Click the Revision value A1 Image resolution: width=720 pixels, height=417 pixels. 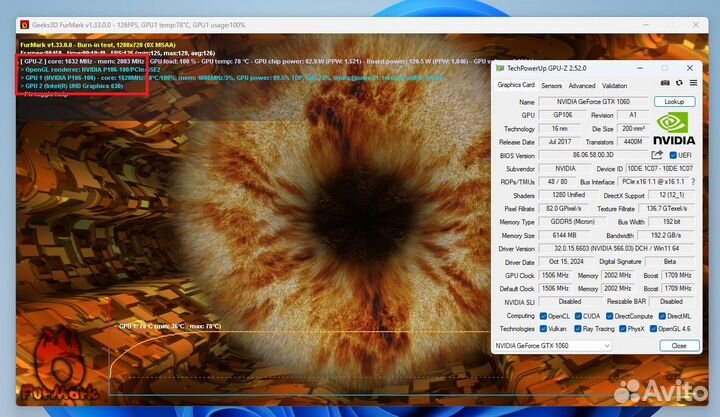click(x=633, y=115)
